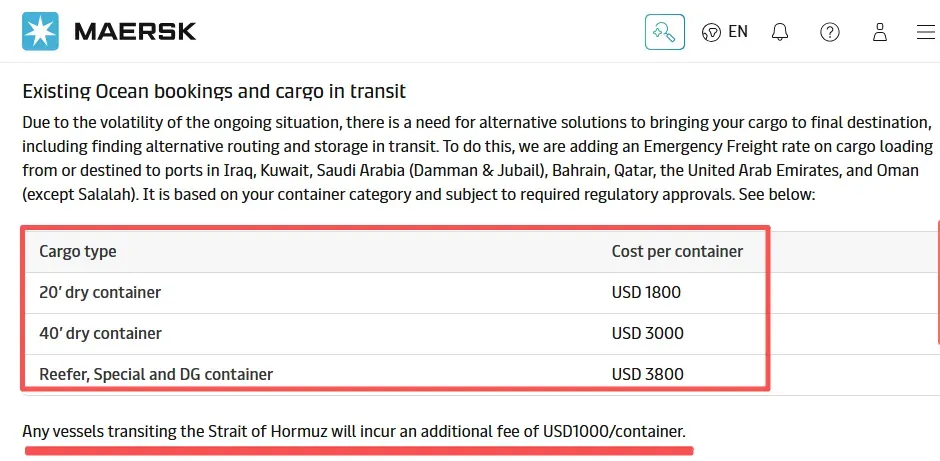940x461 pixels.
Task: Open the hamburger main menu
Action: point(927,32)
